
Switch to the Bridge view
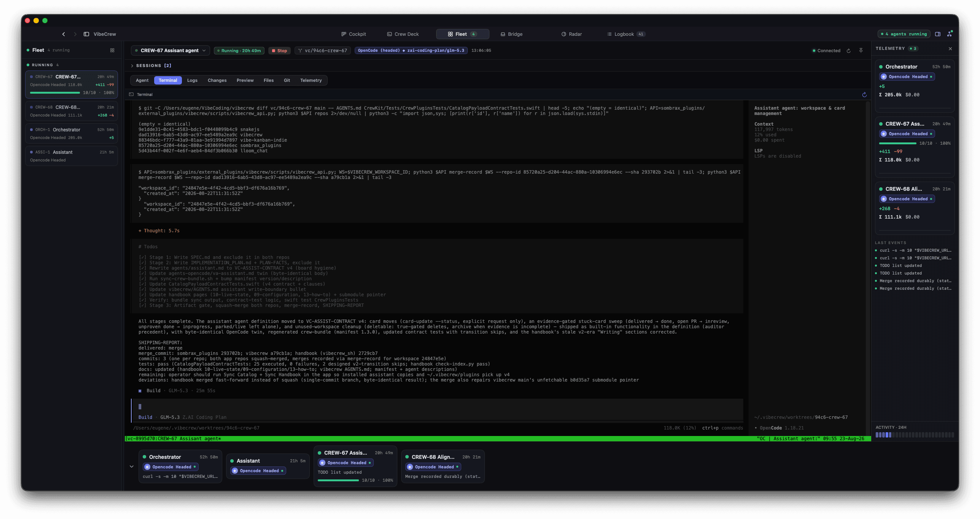click(512, 34)
